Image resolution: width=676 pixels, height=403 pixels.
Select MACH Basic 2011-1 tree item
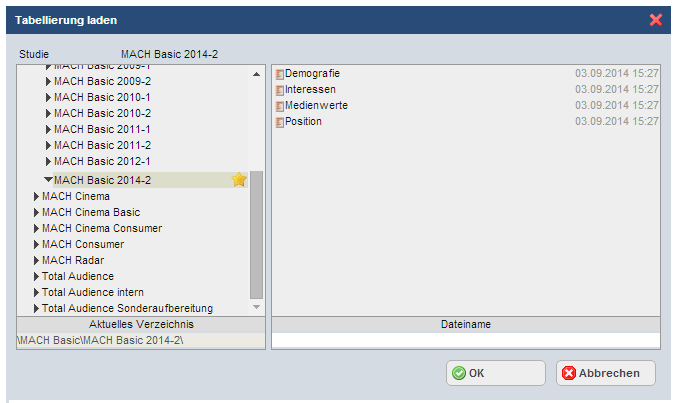point(102,129)
